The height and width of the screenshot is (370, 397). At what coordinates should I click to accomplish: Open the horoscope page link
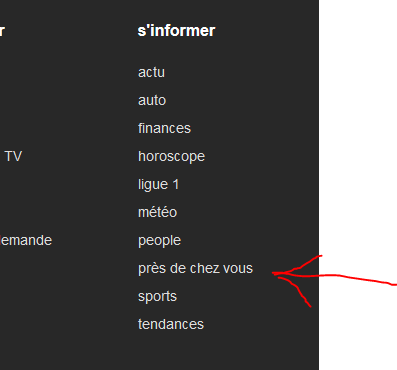coord(171,156)
